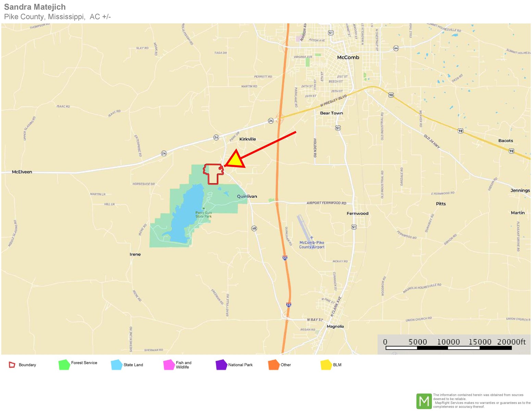The height and width of the screenshot is (411, 532).
Task: Click the purple National Park legend icon
Action: [221, 365]
